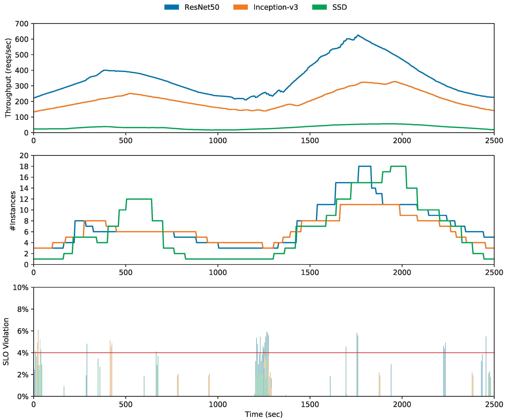Click the green SSD 12-instance plateau
Screen dimensions: 506x420
(139, 199)
